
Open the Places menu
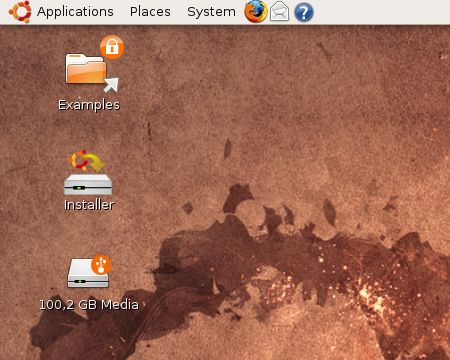pos(150,12)
